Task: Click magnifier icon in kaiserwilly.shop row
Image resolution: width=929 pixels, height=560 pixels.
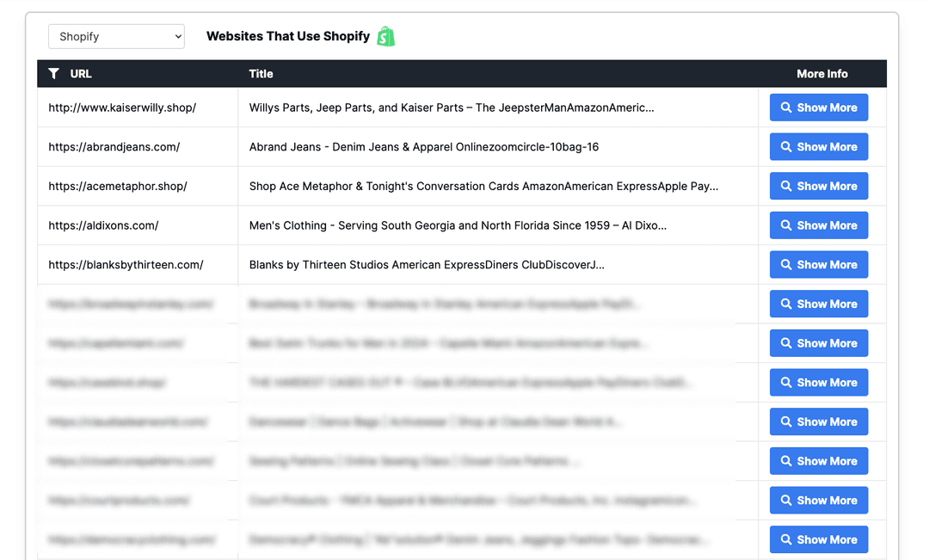Action: point(786,108)
